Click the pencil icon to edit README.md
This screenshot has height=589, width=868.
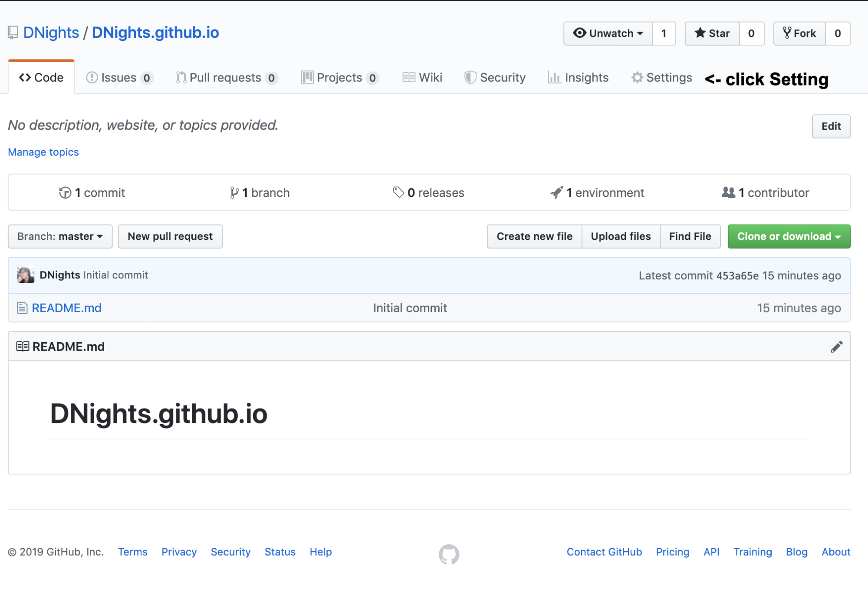(x=836, y=346)
